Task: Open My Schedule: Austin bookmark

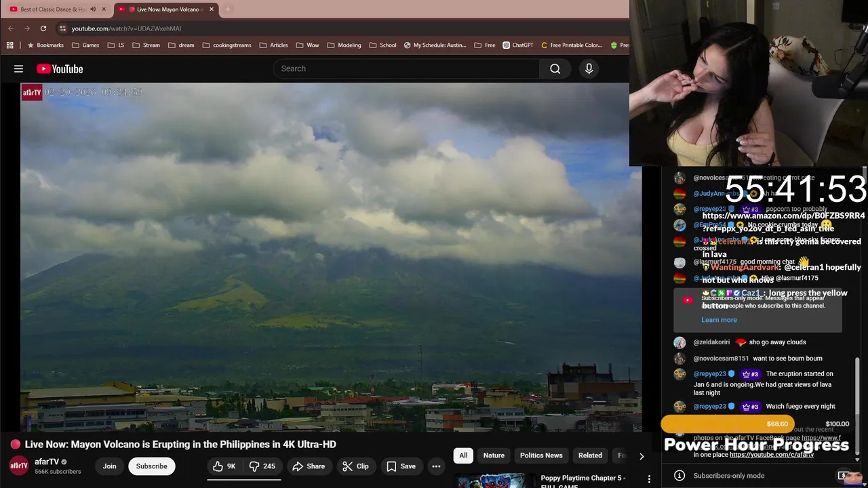Action: tap(435, 45)
